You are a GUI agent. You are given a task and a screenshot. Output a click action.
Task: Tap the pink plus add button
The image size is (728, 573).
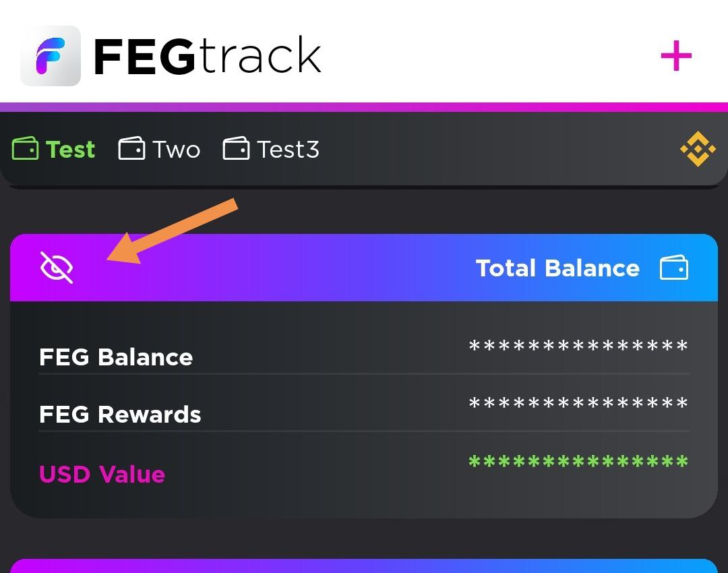[x=676, y=57]
